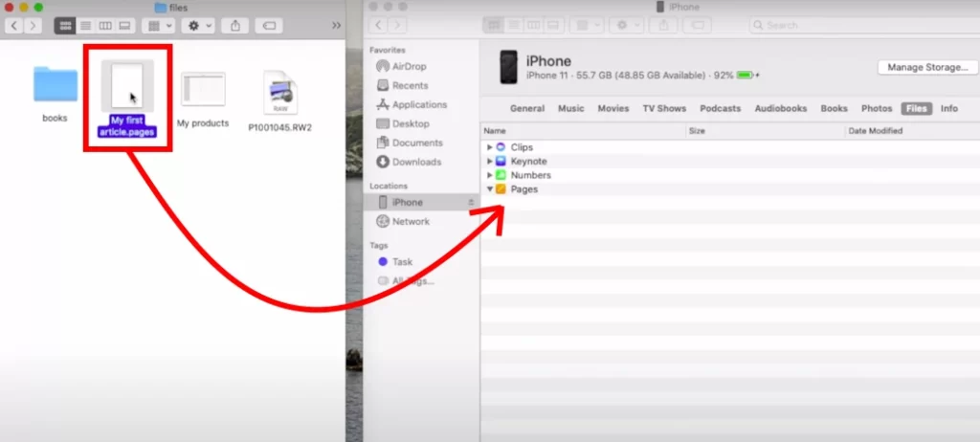Image resolution: width=980 pixels, height=442 pixels.
Task: Switch files window to gallery view
Action: 125,26
